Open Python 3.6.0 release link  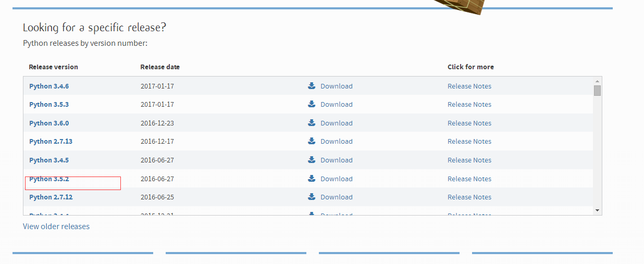pyautogui.click(x=49, y=123)
